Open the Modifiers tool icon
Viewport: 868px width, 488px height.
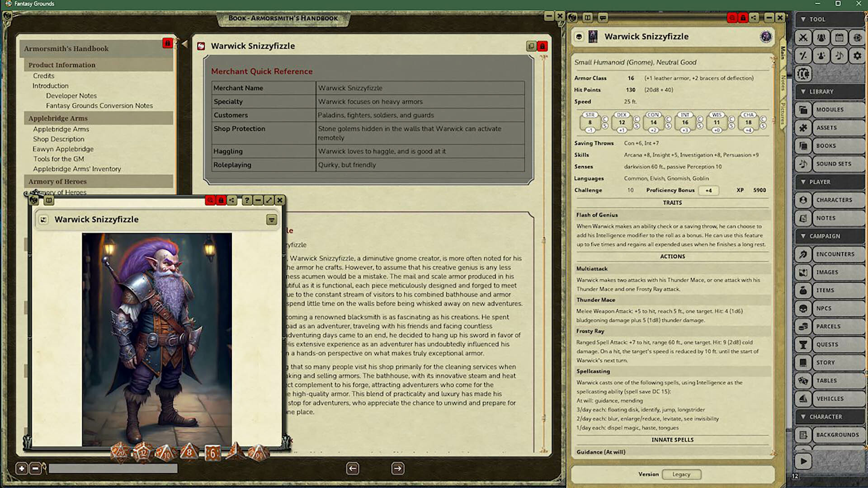tap(803, 56)
